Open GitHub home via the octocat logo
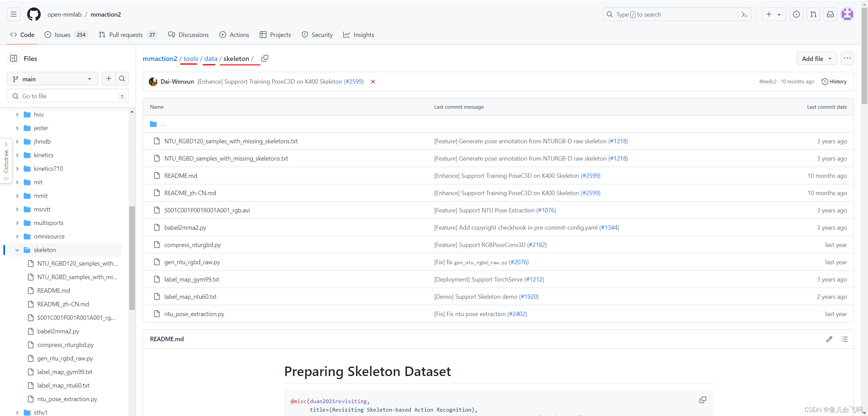This screenshot has height=416, width=868. pos(34,14)
